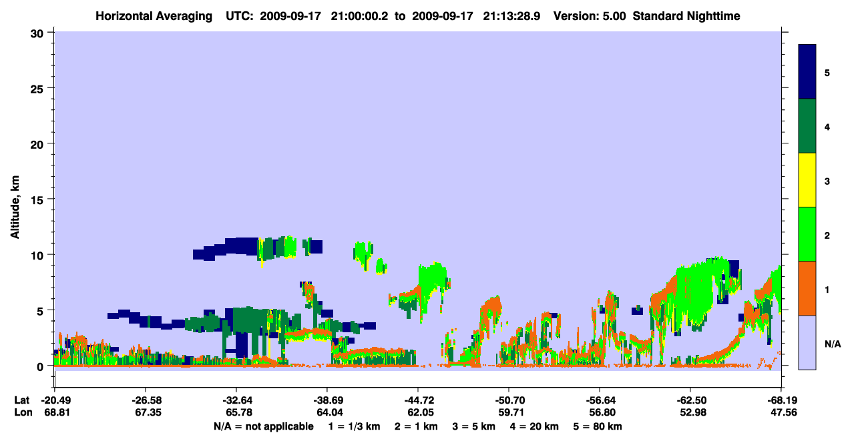Screen dimensions: 868x445
Task: Click the colorbar label '3'
Action: coord(827,180)
